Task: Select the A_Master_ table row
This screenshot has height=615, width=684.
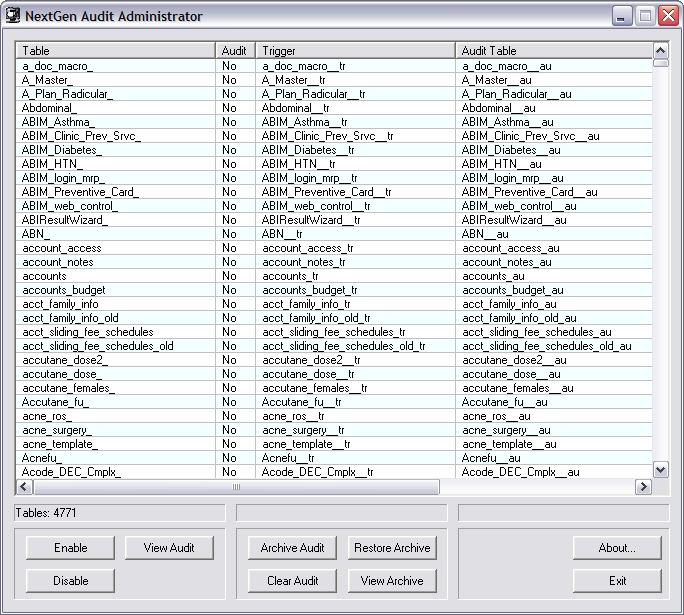Action: pyautogui.click(x=334, y=80)
